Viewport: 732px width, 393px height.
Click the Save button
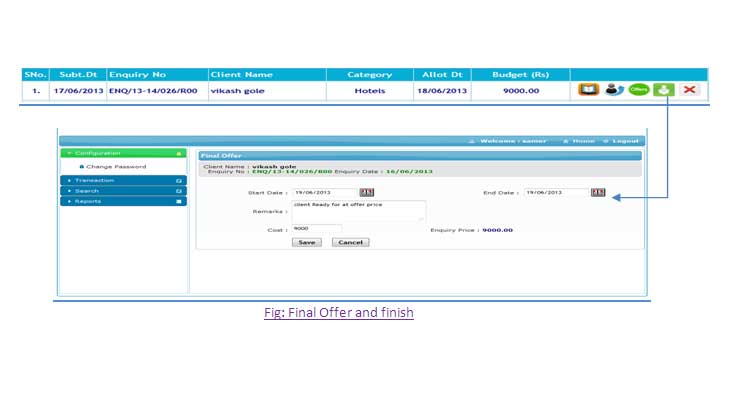(x=307, y=242)
